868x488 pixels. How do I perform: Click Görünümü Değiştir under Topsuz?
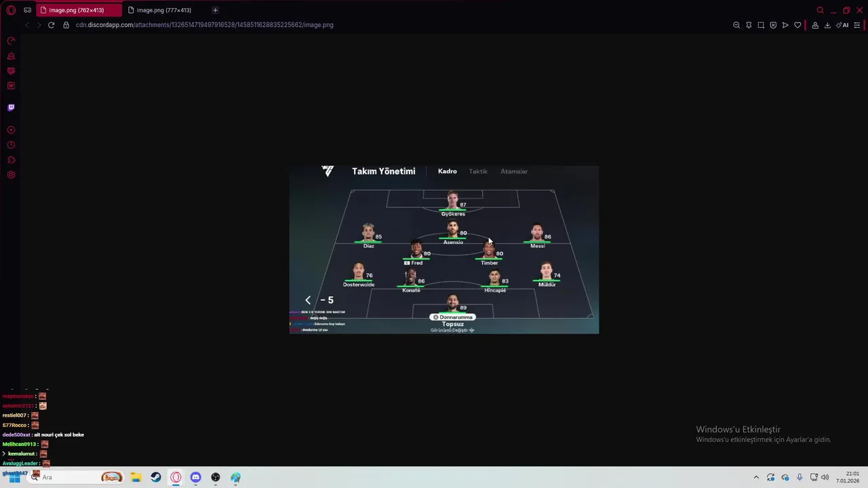(x=452, y=330)
